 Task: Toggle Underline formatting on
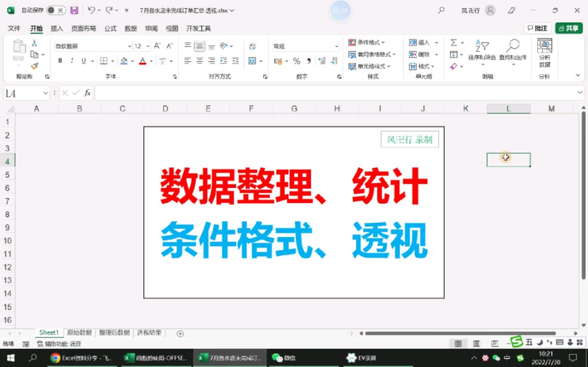(x=84, y=61)
